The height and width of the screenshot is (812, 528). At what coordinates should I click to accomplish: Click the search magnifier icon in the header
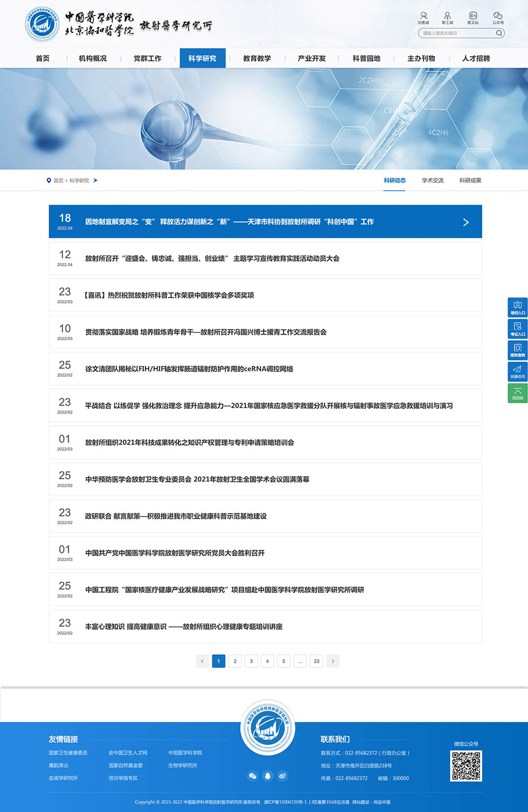coord(499,33)
